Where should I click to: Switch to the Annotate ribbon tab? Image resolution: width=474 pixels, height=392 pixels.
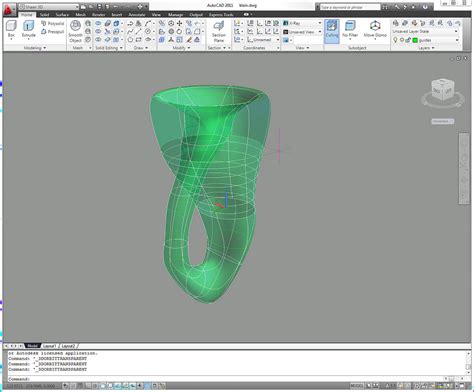137,15
